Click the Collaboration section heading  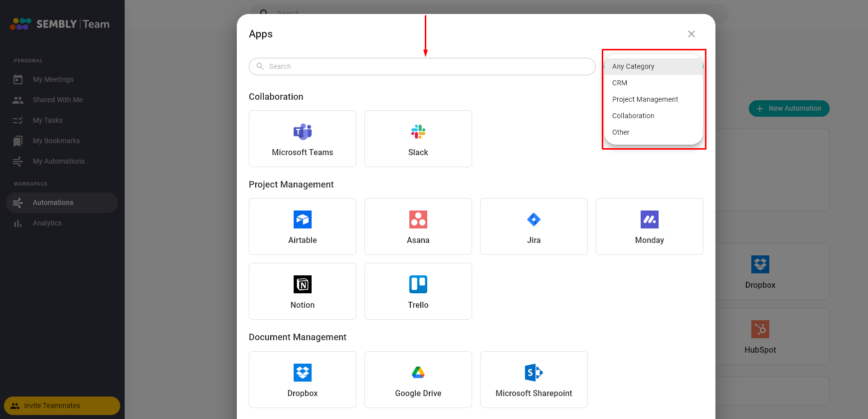click(276, 97)
